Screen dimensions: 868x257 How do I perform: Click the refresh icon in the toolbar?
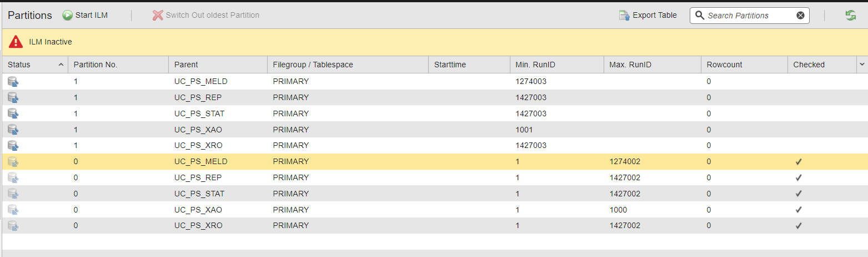click(850, 16)
